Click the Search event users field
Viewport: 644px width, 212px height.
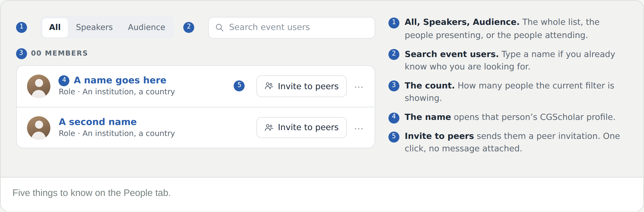[x=292, y=28]
